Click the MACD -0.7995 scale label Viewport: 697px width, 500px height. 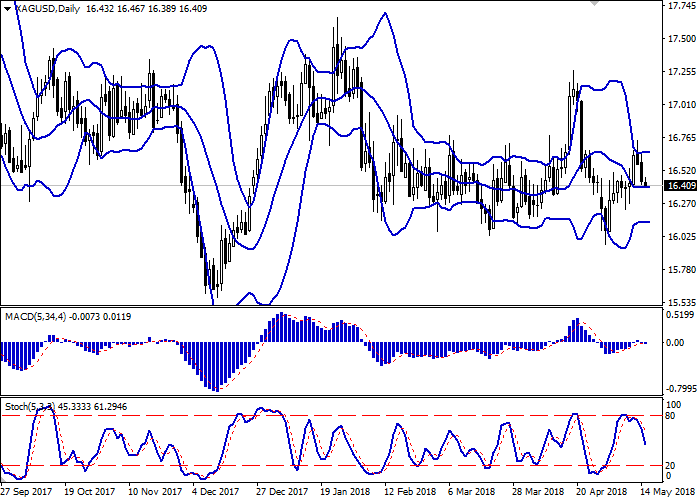click(680, 387)
